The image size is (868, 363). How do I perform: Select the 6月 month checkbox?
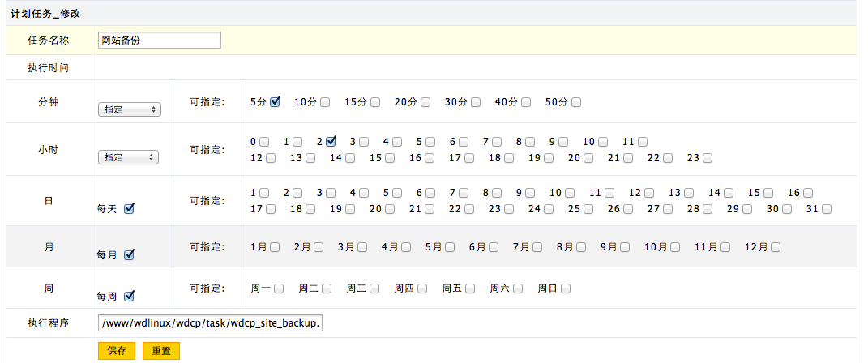(494, 247)
